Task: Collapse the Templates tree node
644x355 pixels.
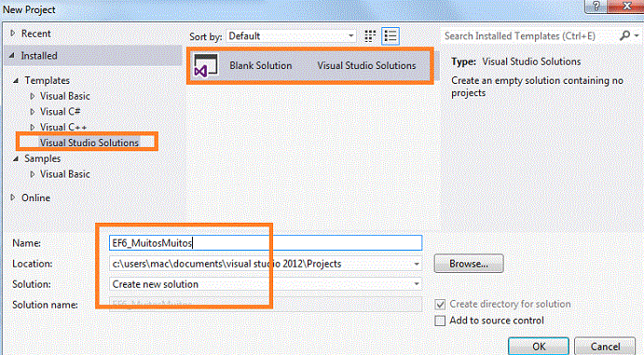Action: (x=16, y=80)
